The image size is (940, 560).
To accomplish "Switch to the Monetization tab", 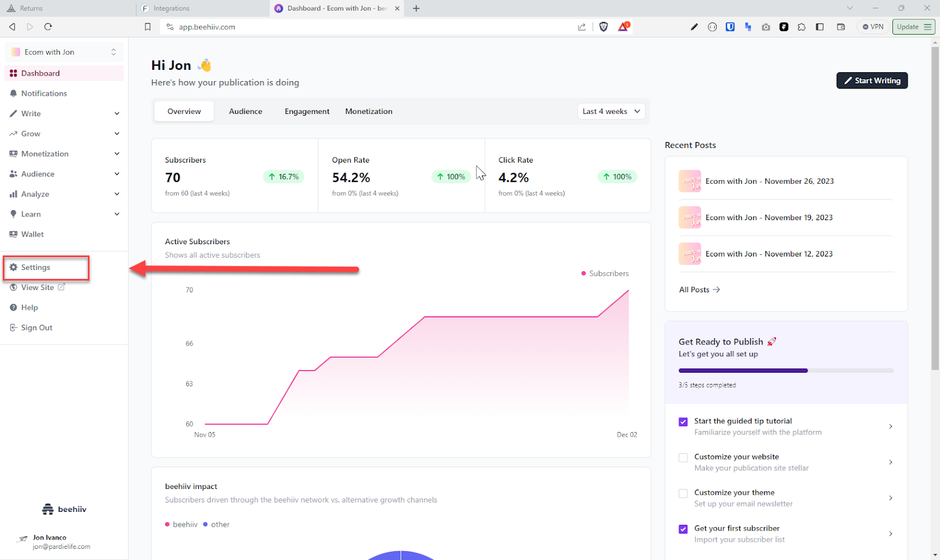I will click(x=369, y=112).
